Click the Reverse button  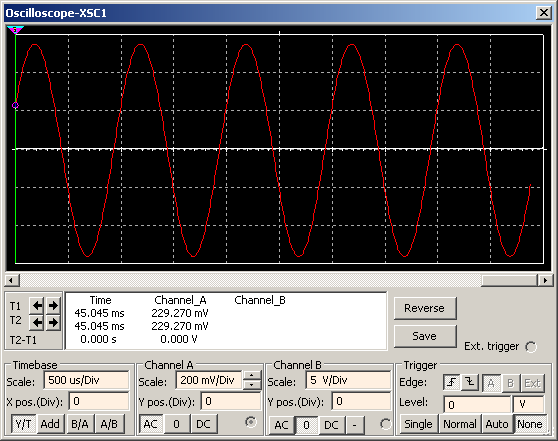coord(425,308)
